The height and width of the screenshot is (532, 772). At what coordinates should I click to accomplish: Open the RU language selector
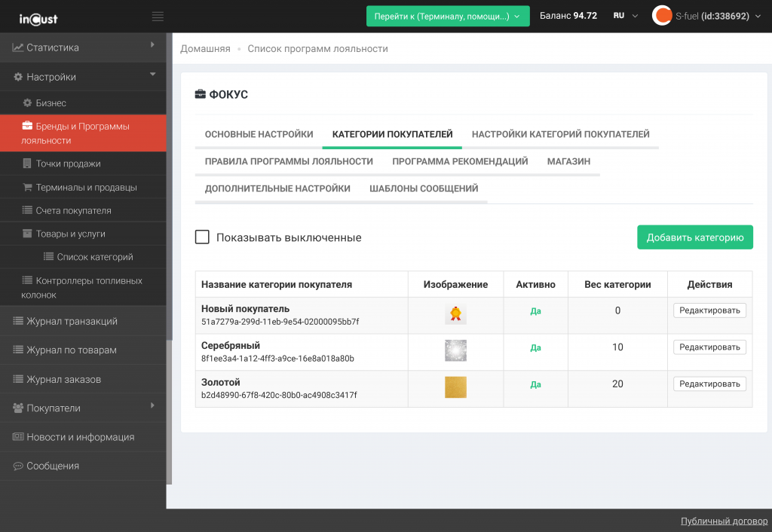[x=625, y=16]
